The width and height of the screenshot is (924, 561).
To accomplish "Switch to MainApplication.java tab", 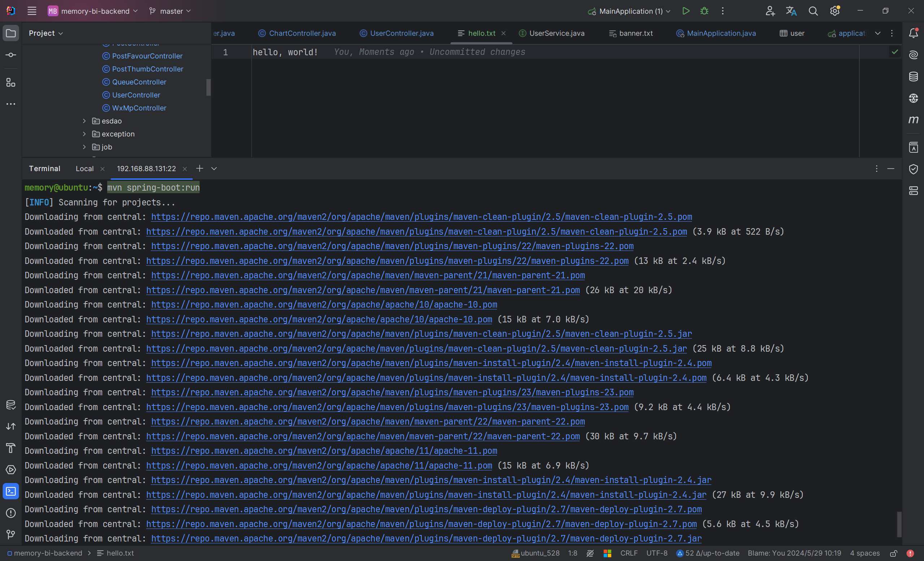I will pos(716,33).
